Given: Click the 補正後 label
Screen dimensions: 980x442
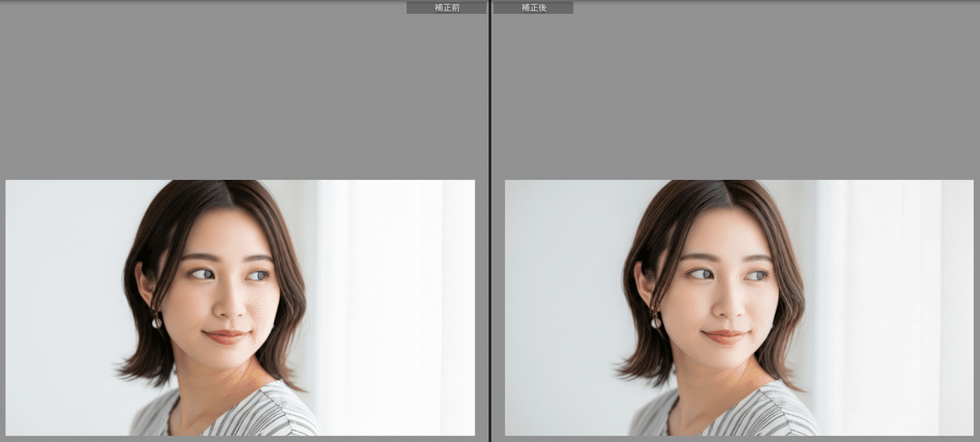Looking at the screenshot, I should pyautogui.click(x=533, y=7).
